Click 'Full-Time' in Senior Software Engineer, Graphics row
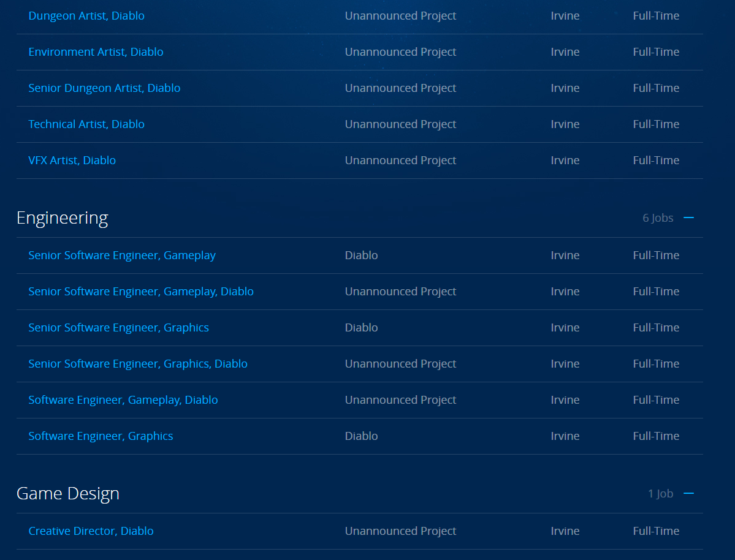This screenshot has width=735, height=560. coord(656,327)
